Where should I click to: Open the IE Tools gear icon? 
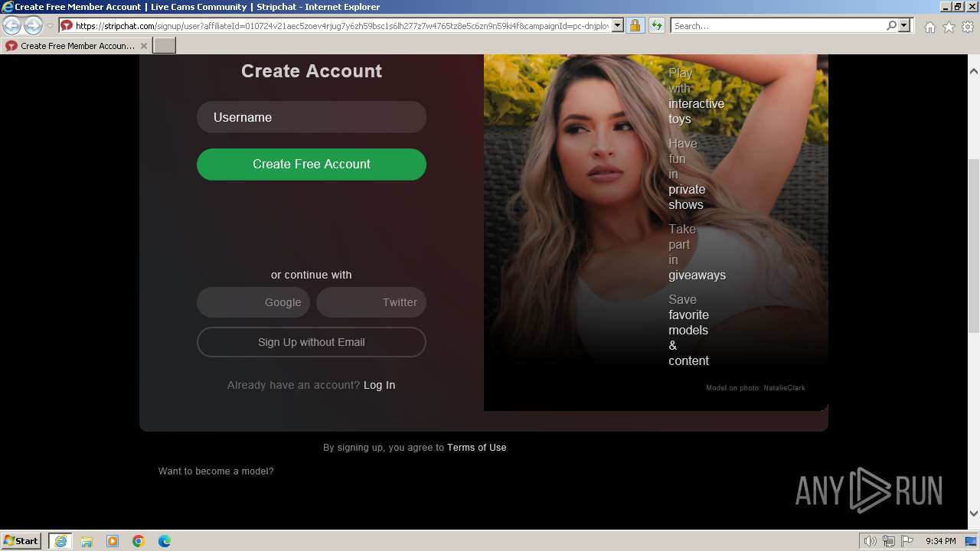click(968, 27)
